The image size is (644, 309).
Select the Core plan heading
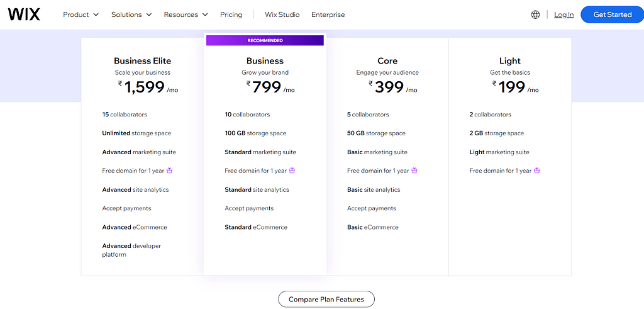pyautogui.click(x=387, y=61)
